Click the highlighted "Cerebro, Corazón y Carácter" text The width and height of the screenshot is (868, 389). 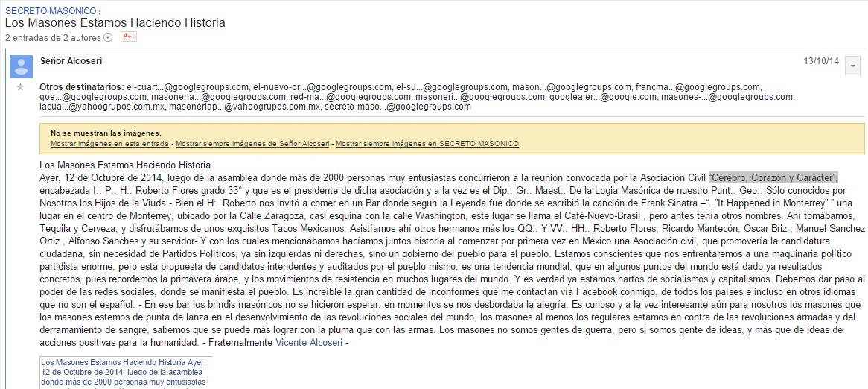[x=773, y=177]
